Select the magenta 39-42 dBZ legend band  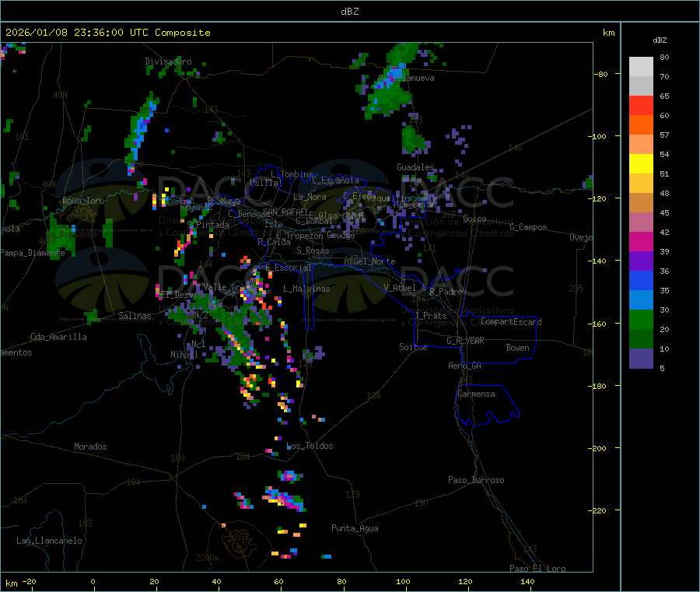641,241
